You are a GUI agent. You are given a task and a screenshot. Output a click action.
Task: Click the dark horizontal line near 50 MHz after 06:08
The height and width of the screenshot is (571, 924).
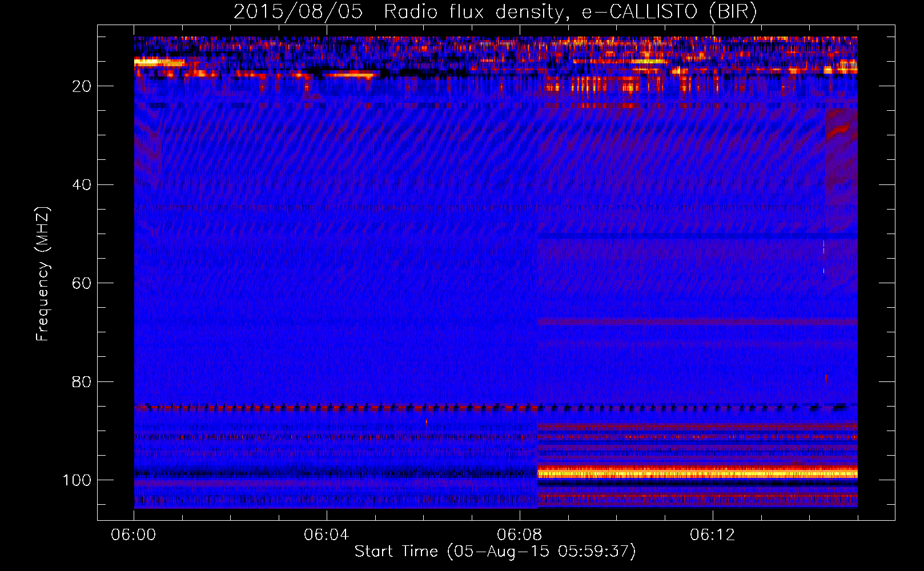(x=697, y=236)
